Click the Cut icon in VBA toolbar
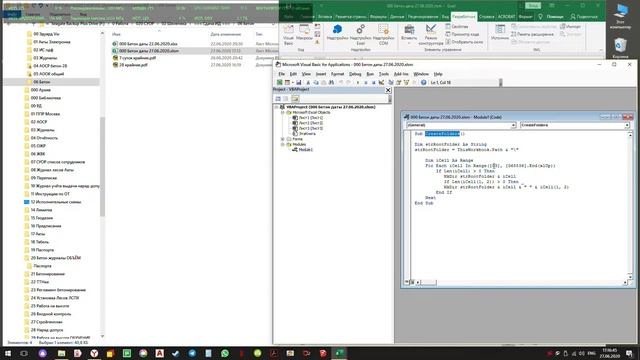Screen dimensions: 640x360 [x=308, y=82]
